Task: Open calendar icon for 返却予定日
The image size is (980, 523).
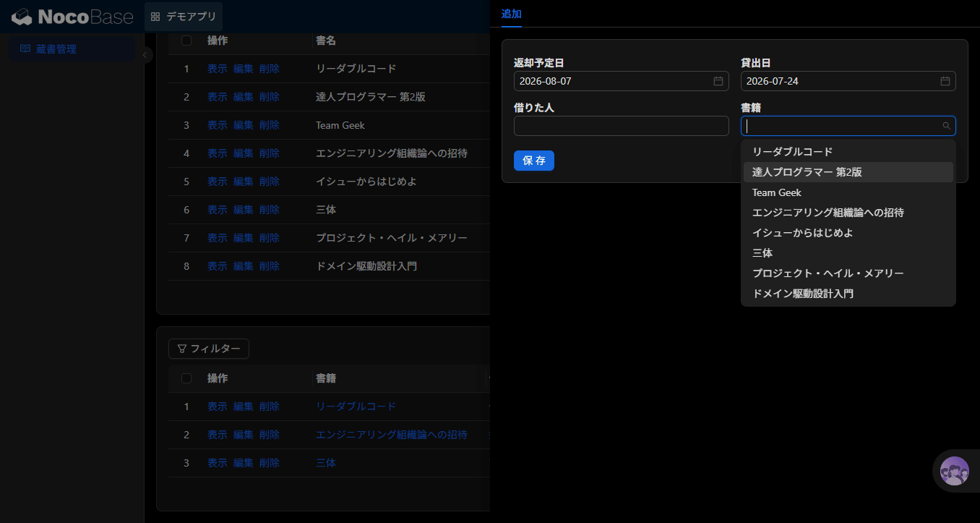Action: pos(718,81)
